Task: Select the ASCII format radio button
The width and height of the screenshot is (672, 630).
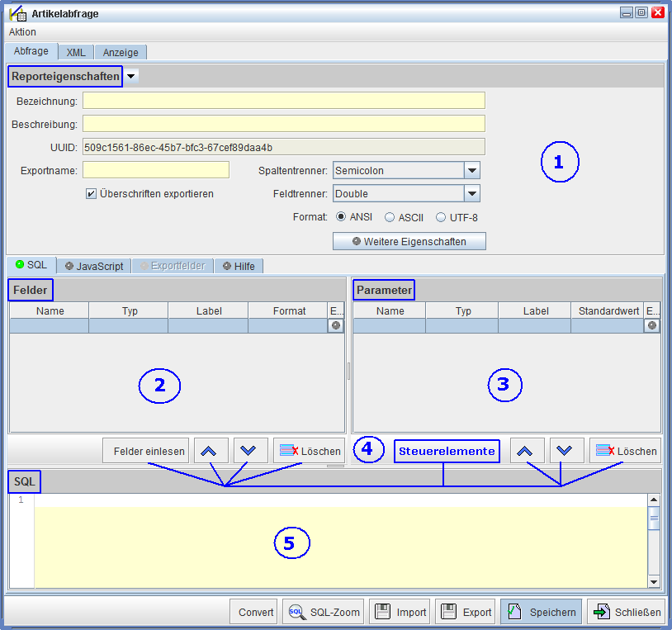Action: click(390, 218)
